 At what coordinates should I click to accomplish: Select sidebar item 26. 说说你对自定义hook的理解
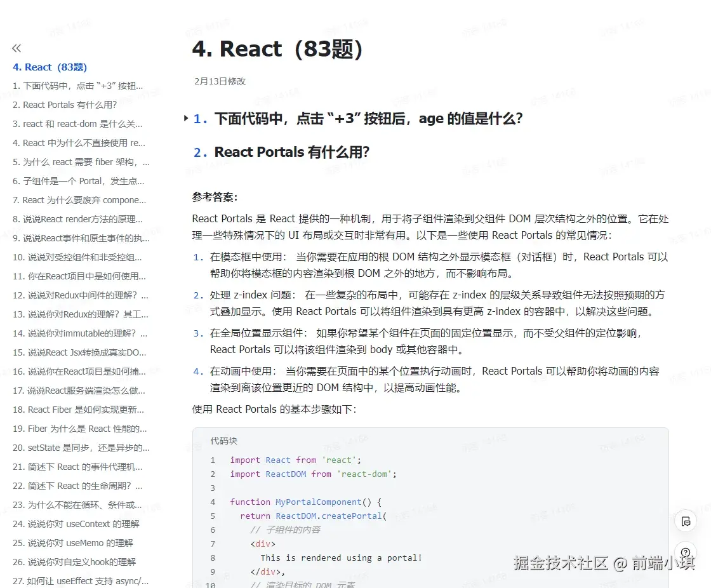(74, 562)
